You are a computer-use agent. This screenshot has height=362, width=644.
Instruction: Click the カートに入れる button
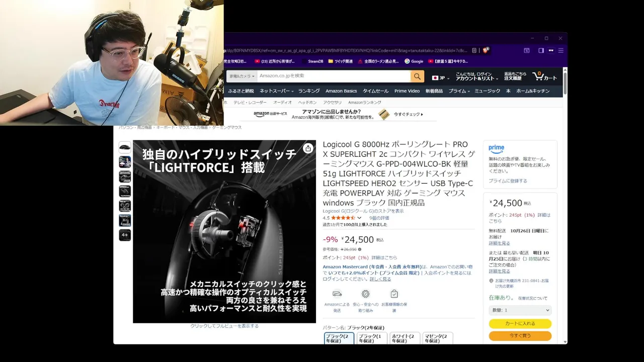click(x=520, y=324)
